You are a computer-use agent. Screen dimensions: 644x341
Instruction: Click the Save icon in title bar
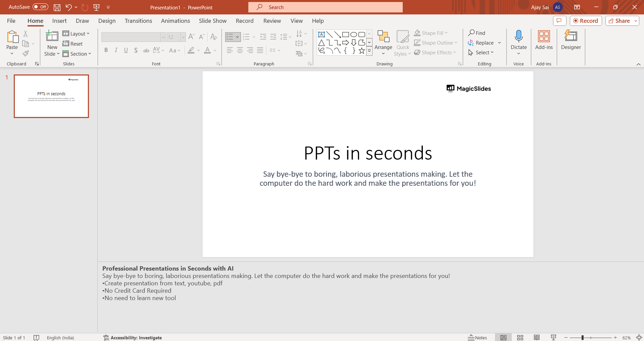[57, 7]
